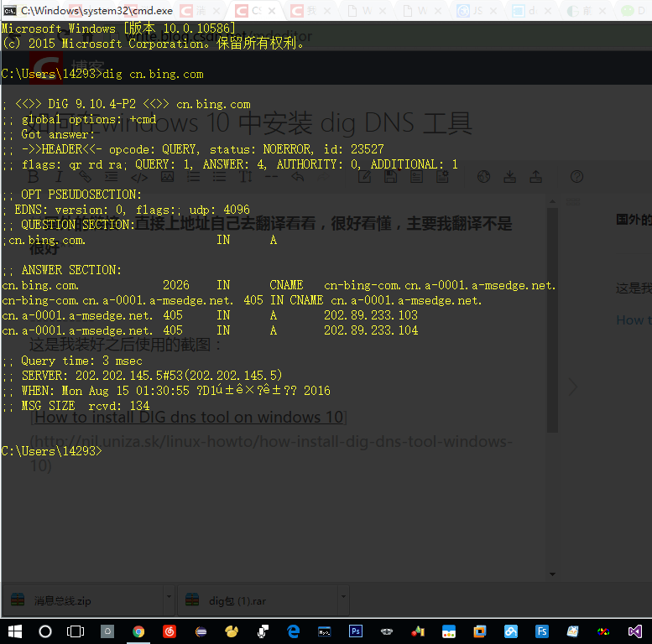Close the browser tab labeled 我

pyautogui.click(x=327, y=11)
